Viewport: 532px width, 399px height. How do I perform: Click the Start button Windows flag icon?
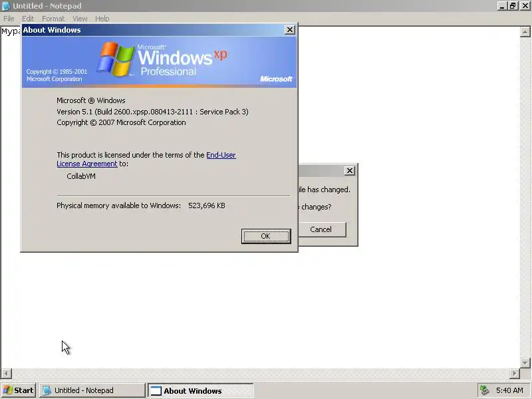[x=7, y=390]
